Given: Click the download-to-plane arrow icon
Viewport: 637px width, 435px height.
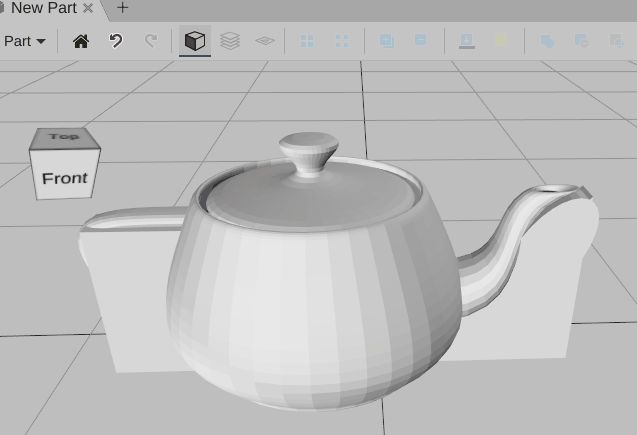Looking at the screenshot, I should tap(466, 41).
